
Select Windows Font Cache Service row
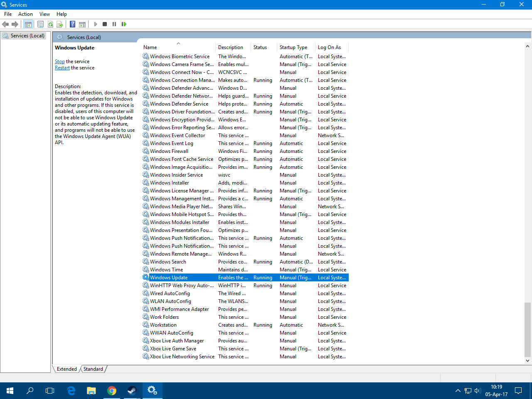point(245,159)
